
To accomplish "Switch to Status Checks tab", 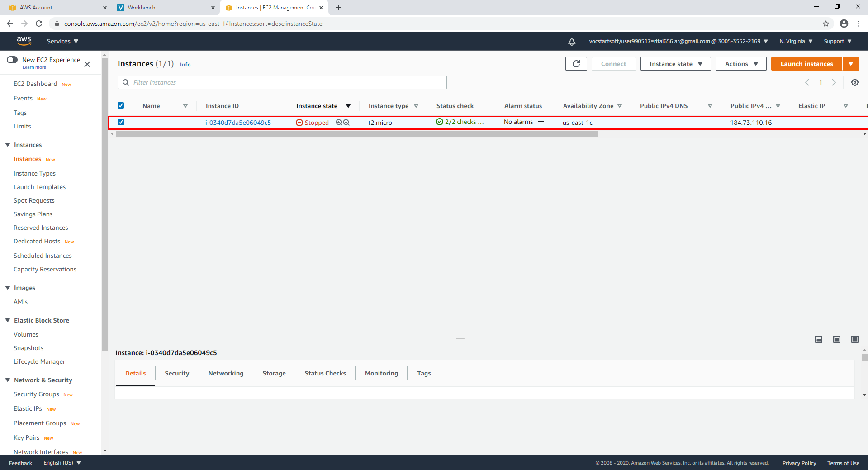I will (325, 373).
